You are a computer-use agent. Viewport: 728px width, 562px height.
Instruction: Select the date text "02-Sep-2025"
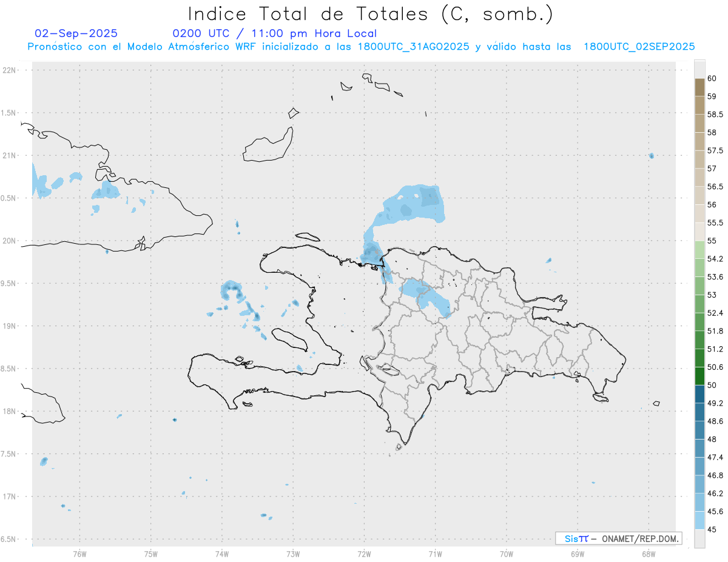point(76,33)
